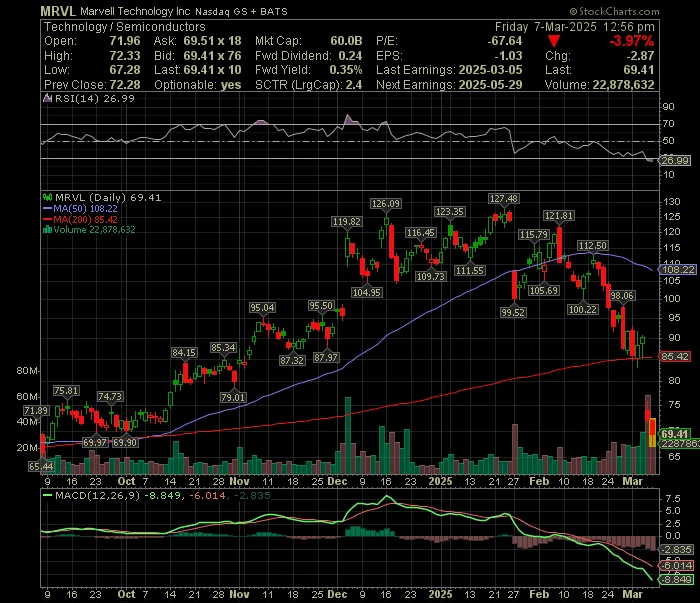Viewport: 700px width, 603px height.
Task: Click the RSI(14) 26.99 legend label
Action: 94,98
